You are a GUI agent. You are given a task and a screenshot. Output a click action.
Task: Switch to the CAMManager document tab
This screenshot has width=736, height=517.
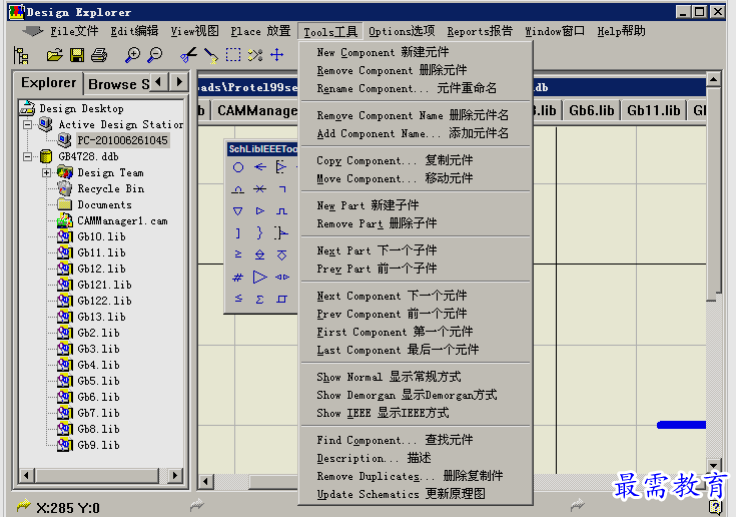coord(257,111)
